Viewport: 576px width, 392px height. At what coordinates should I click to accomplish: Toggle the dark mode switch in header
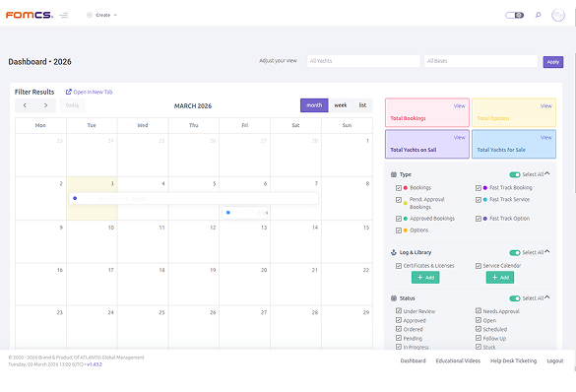[514, 15]
